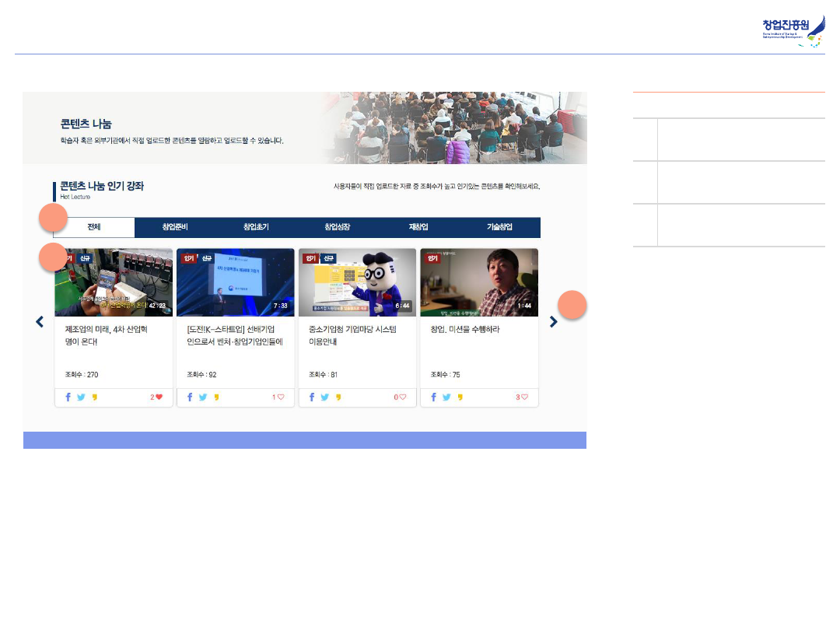
Task: Play the stage presentation thumbnail (7:33)
Action: tap(235, 282)
